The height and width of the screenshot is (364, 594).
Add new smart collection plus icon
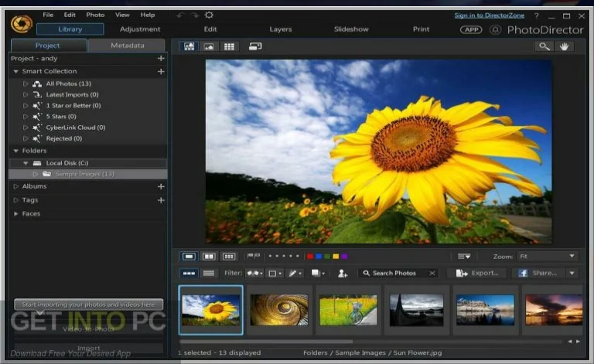point(161,72)
